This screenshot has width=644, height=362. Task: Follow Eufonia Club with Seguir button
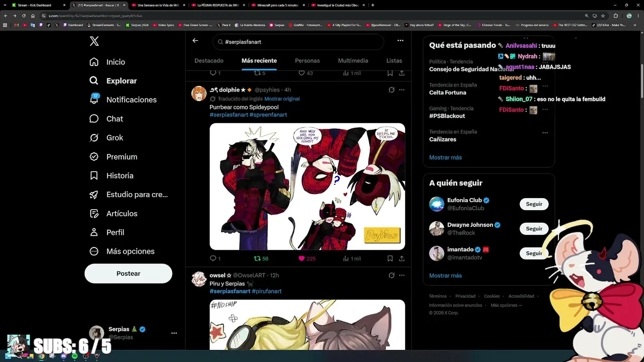(534, 204)
